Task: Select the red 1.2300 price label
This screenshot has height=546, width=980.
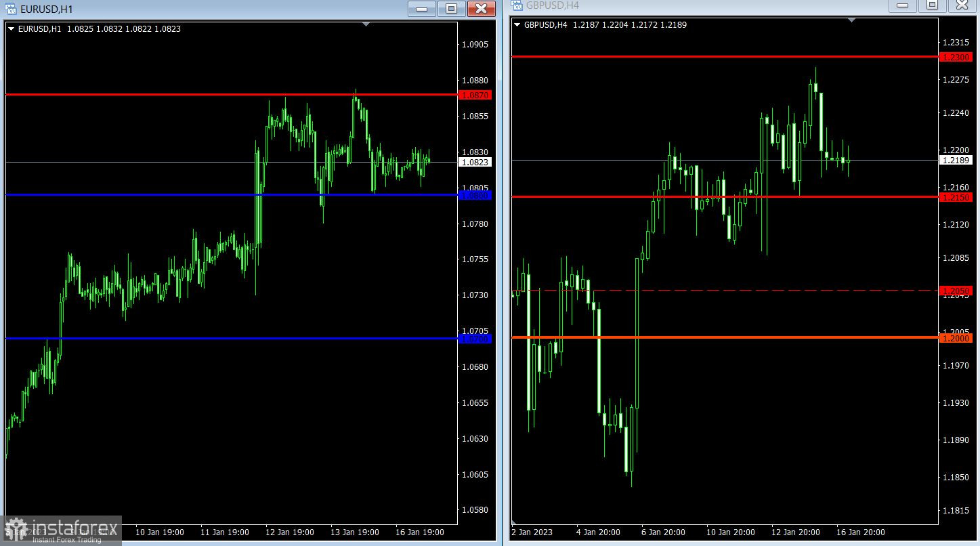Action: coord(956,58)
